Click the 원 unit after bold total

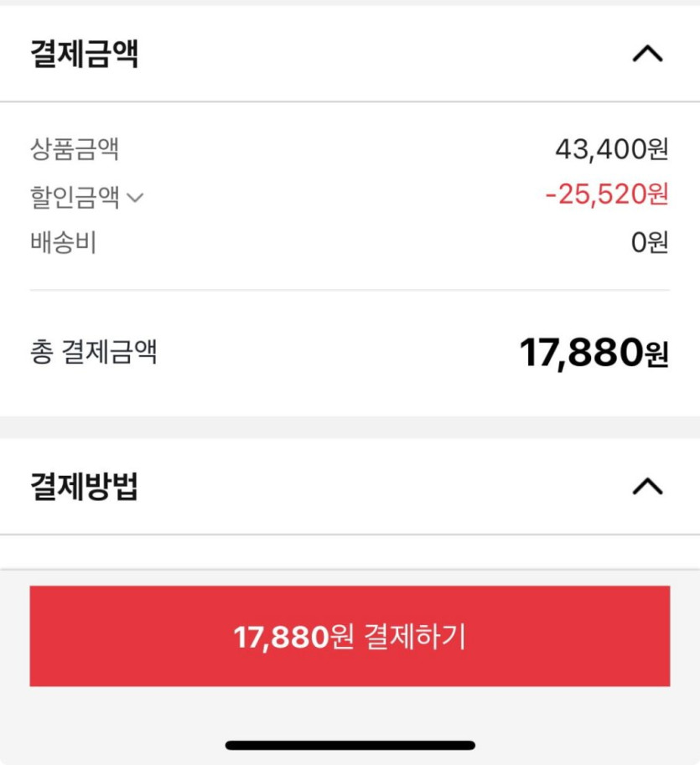(x=656, y=355)
